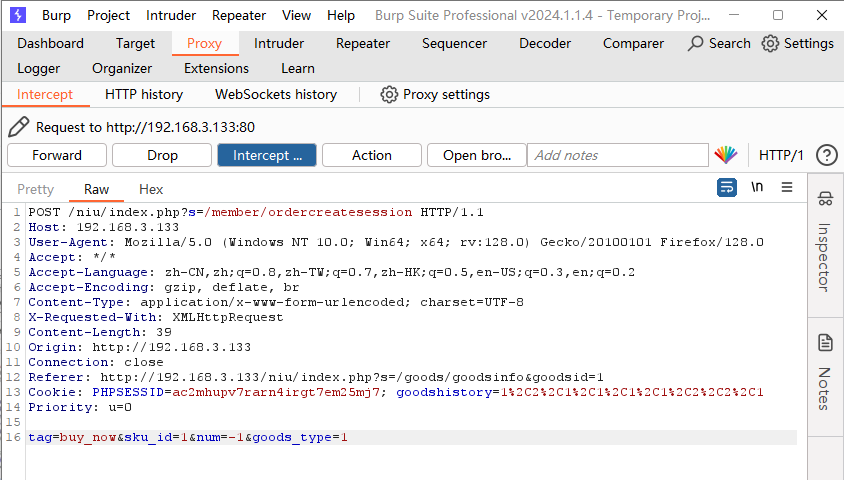844x480 pixels.
Task: Toggle the blue Intercept button off
Action: point(267,155)
